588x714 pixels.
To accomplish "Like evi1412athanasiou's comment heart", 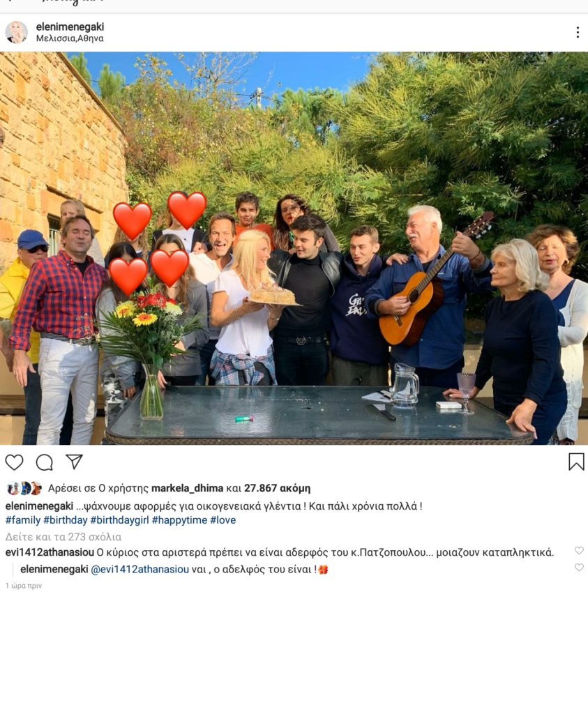I will (x=579, y=551).
